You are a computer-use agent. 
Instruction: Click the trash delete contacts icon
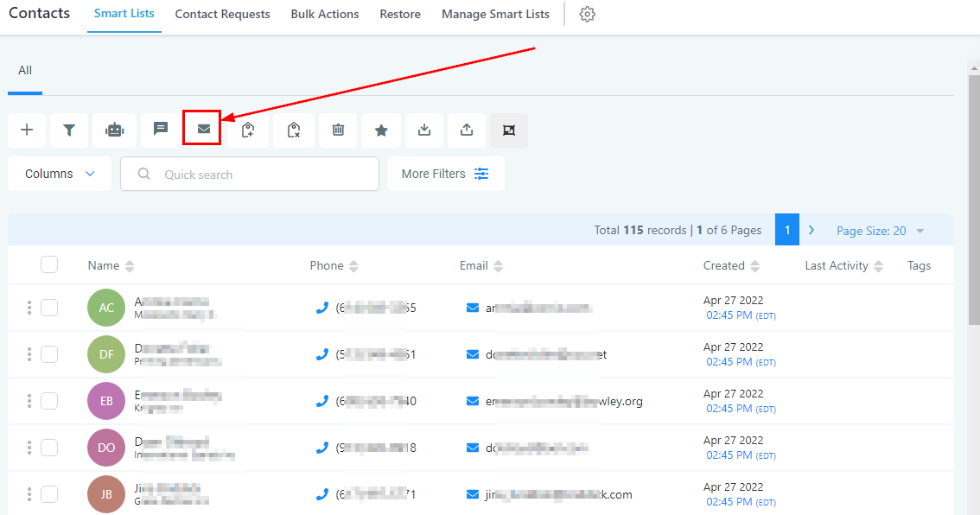338,130
